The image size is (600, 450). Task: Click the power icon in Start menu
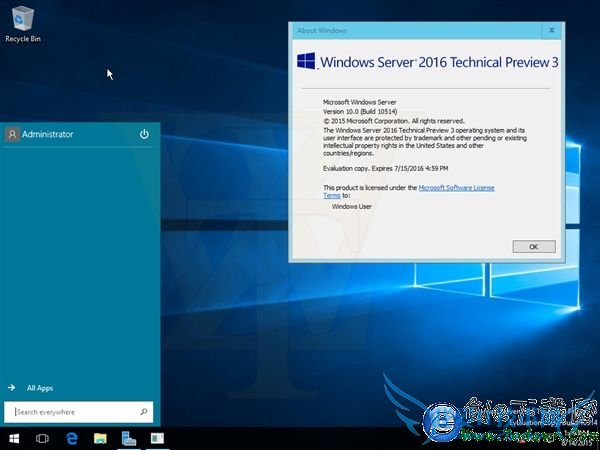tap(144, 134)
